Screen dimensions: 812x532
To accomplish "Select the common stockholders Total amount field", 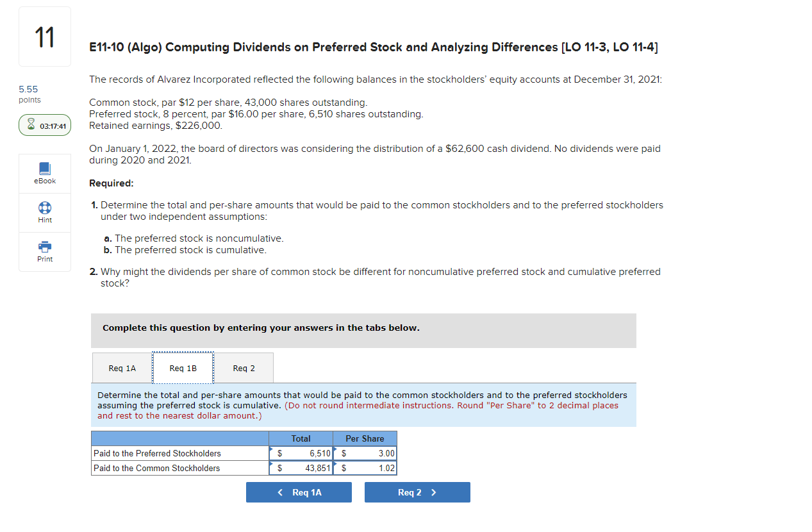I will tap(301, 468).
